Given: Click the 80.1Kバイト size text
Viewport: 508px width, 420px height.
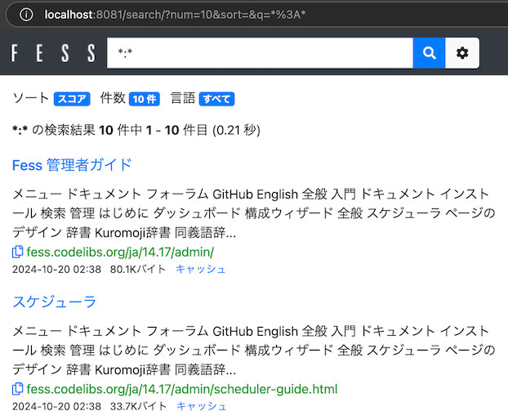Looking at the screenshot, I should (138, 270).
